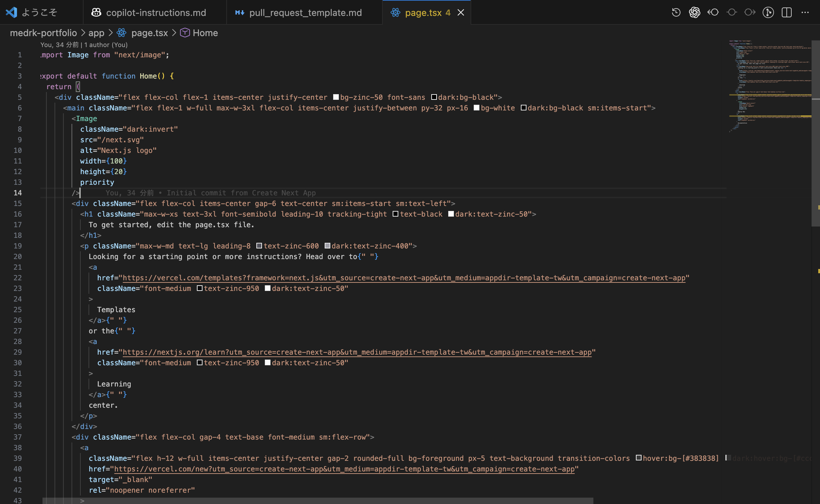Click 'To get started, edit the page.tsx file.'
Viewport: 820px width, 504px height.
point(171,225)
